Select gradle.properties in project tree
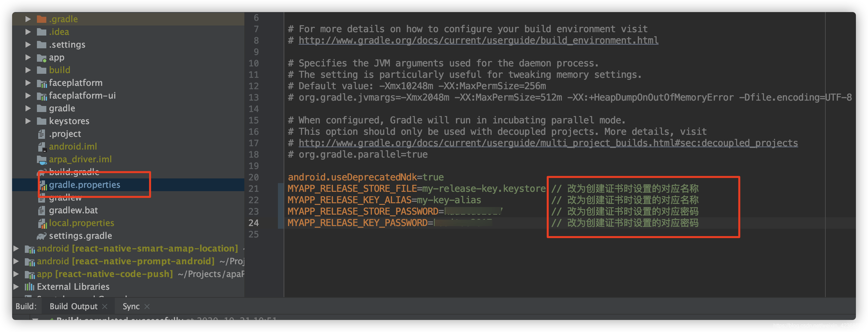The width and height of the screenshot is (868, 332). coord(85,185)
